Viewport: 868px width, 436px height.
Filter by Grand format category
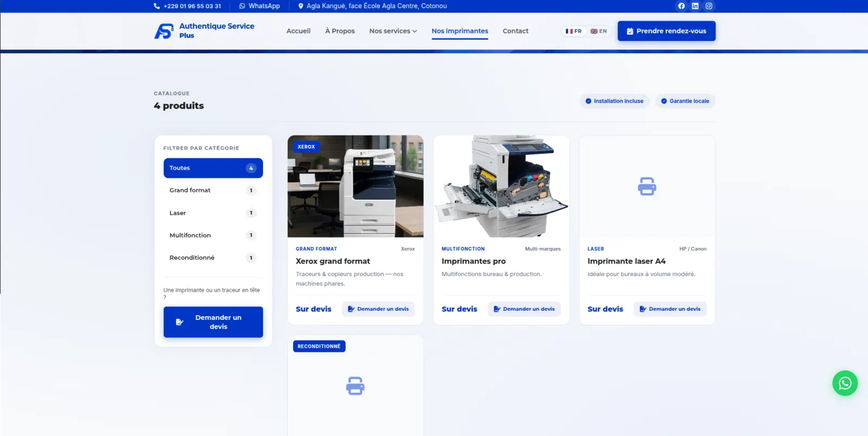click(x=213, y=190)
